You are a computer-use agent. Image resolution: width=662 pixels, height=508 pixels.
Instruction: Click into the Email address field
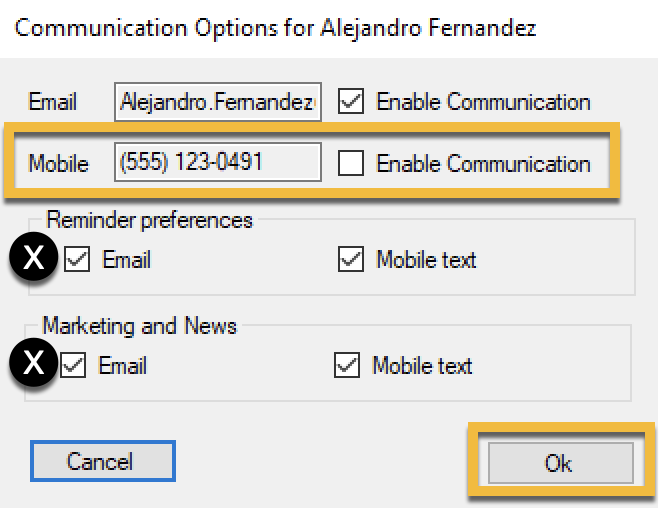tap(218, 102)
